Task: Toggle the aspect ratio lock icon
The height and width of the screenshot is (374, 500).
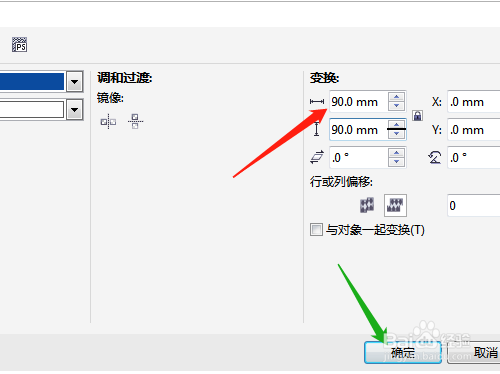Action: pyautogui.click(x=417, y=115)
